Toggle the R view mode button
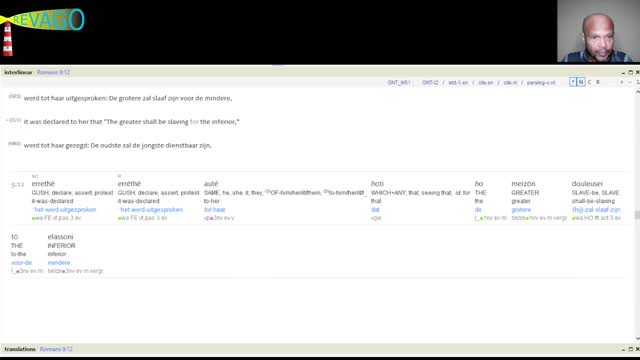Screen dimensions: 640x360 [x=598, y=82]
